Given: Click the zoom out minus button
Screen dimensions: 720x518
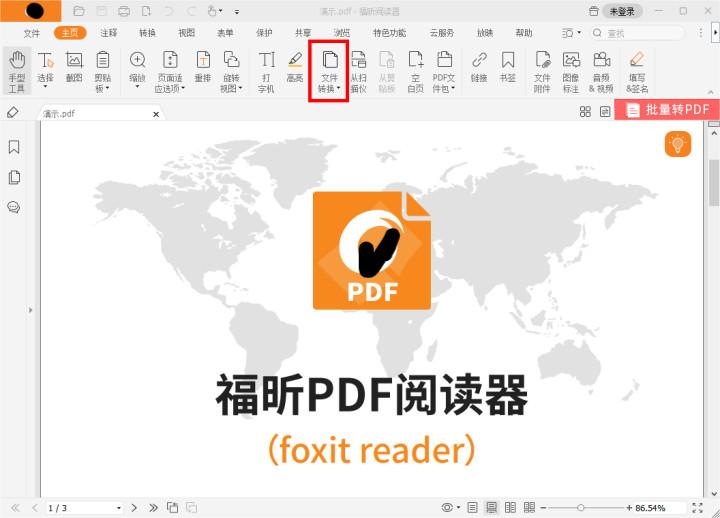Looking at the screenshot, I should click(543, 507).
